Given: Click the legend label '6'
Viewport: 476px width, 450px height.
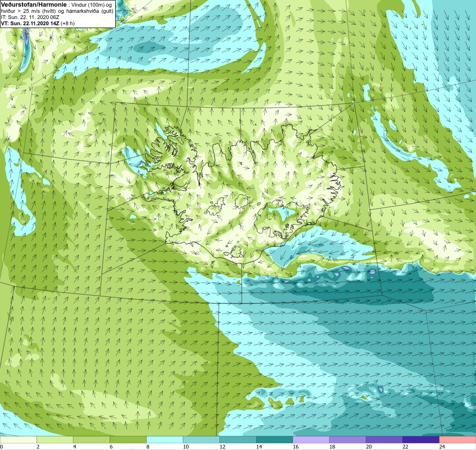Looking at the screenshot, I should 111,447.
